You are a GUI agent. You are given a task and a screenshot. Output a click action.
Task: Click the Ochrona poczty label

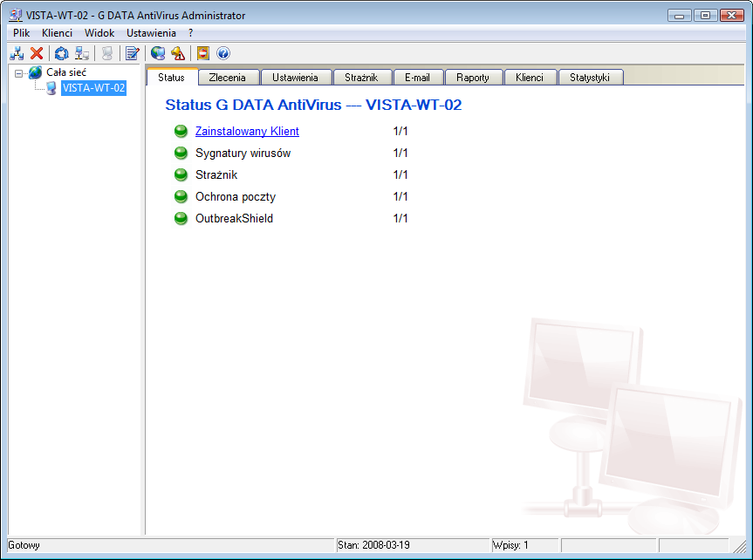click(x=236, y=197)
